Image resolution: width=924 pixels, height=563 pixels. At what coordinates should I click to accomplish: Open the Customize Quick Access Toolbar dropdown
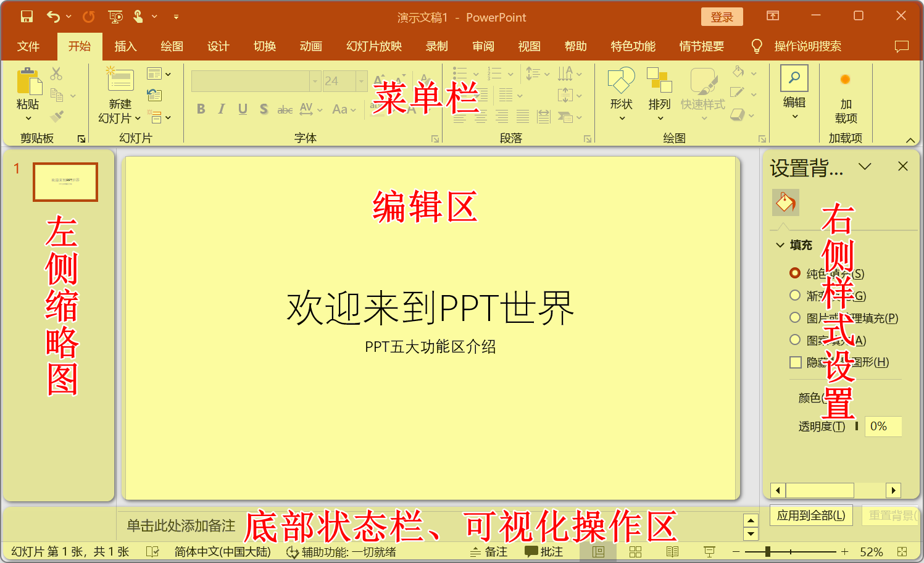[x=176, y=17]
